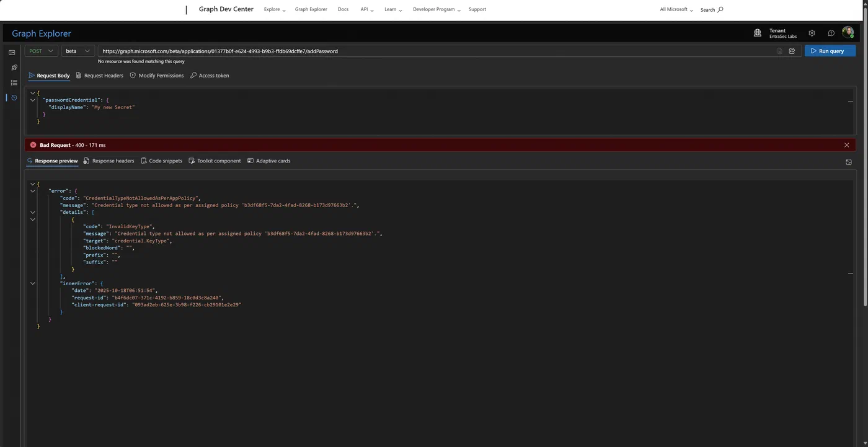Collapse the error node in response
Screen dimensions: 868x447
32,191
